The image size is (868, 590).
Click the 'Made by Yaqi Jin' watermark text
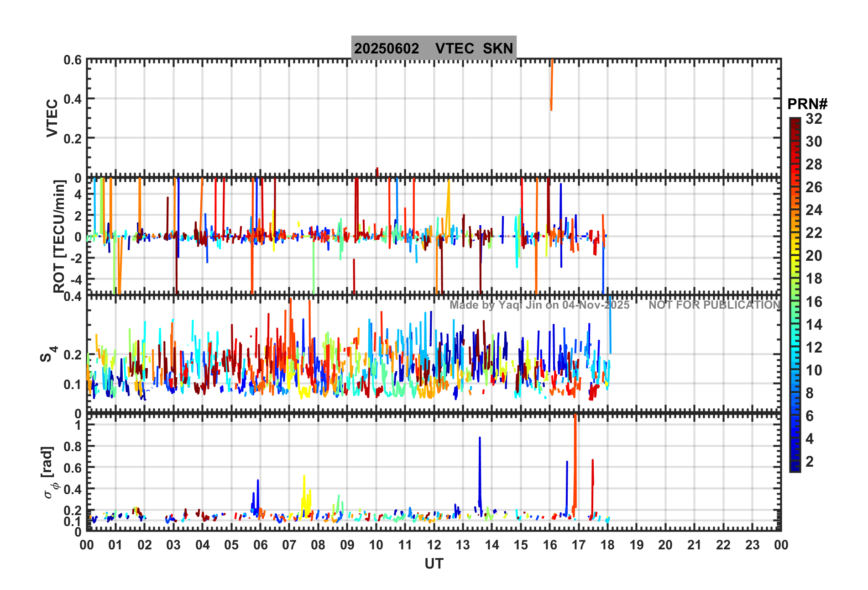(x=539, y=305)
